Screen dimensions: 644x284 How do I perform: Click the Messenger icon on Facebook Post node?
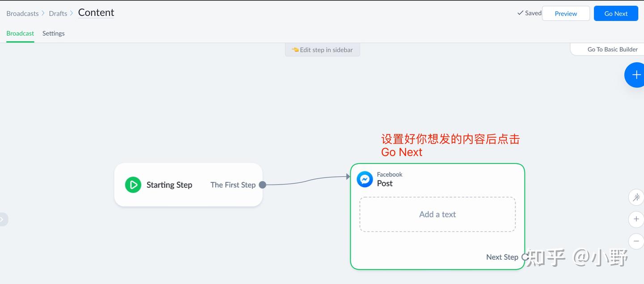[x=364, y=179]
